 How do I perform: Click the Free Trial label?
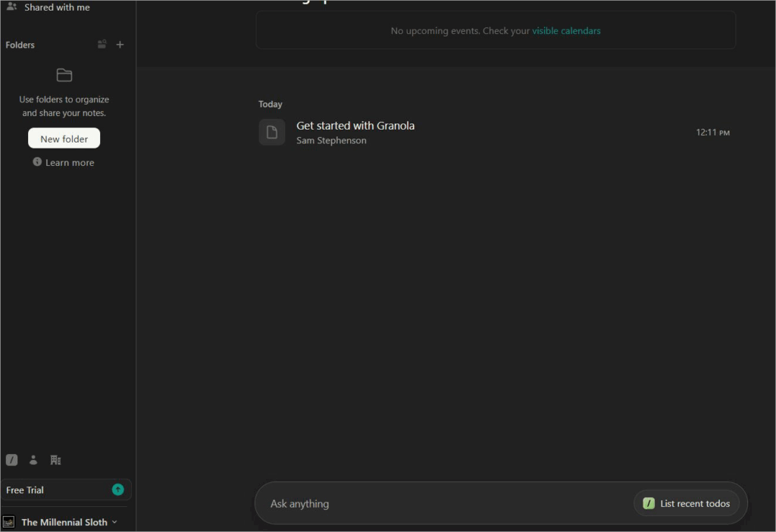[x=25, y=490]
